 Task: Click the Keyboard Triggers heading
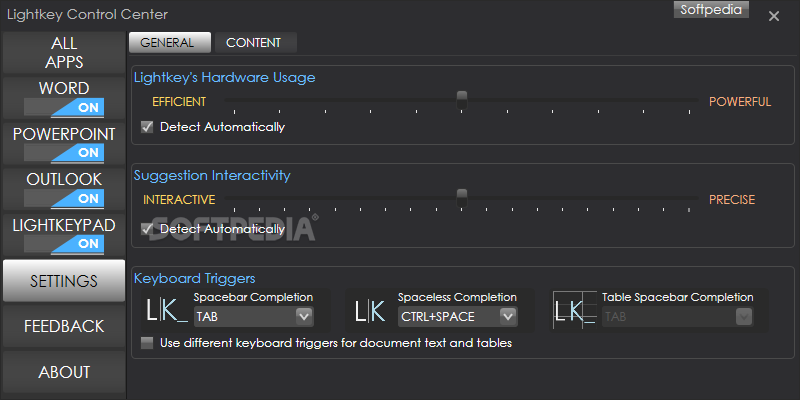click(x=194, y=278)
